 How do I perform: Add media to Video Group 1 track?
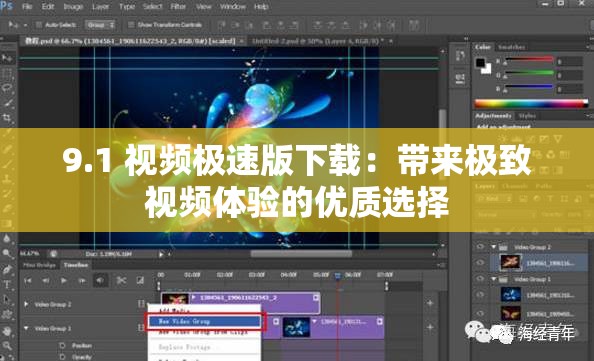tap(430, 327)
